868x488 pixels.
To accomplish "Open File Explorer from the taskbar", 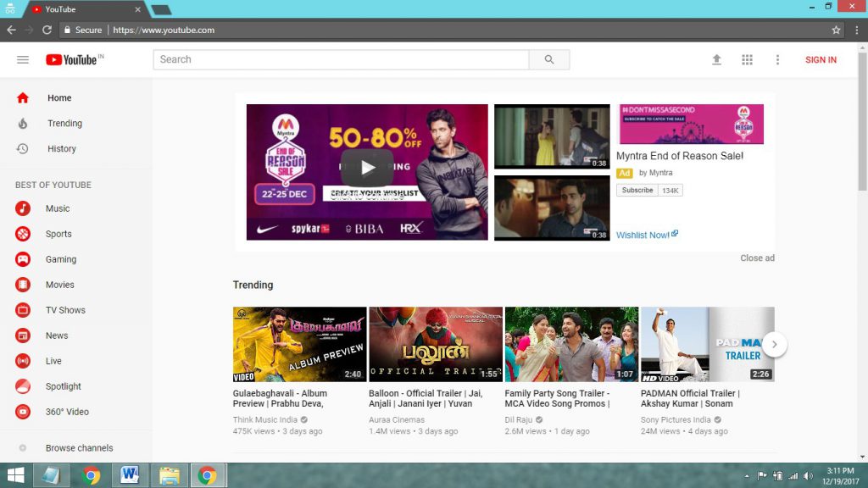I will pyautogui.click(x=169, y=475).
